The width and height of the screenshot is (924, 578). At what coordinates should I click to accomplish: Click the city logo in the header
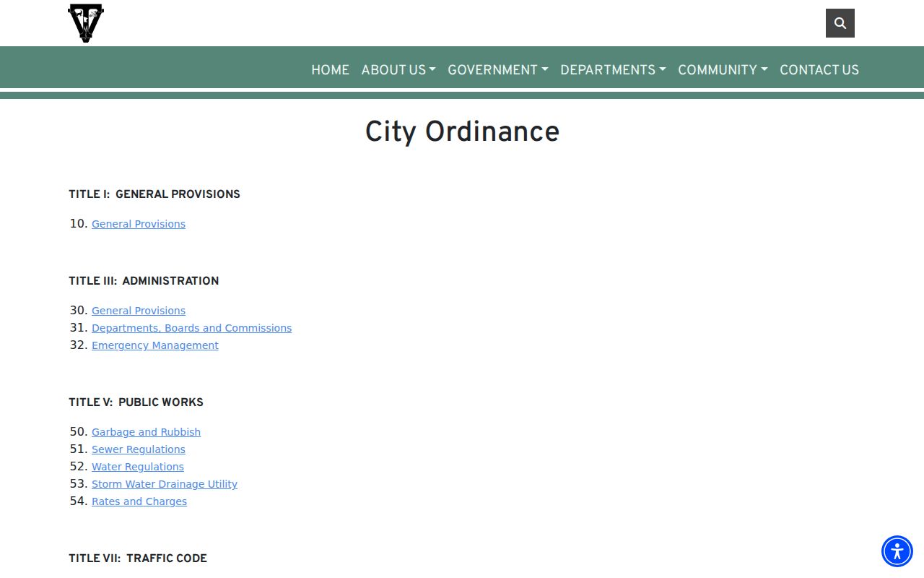(86, 23)
